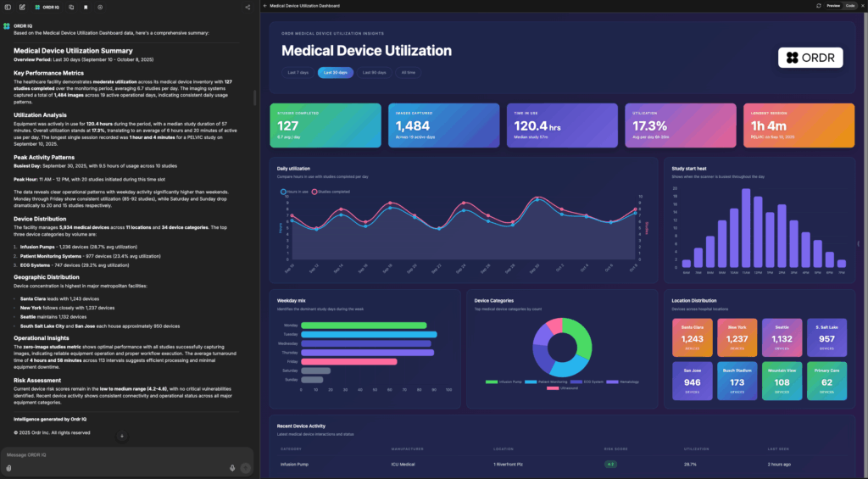The image size is (868, 479).
Task: Toggle the Studies completed legend series
Action: click(x=331, y=192)
